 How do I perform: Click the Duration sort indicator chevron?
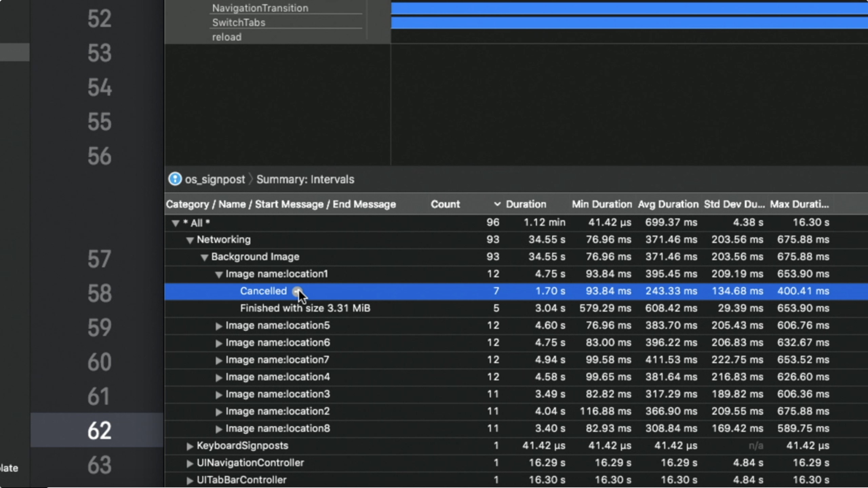click(x=497, y=204)
